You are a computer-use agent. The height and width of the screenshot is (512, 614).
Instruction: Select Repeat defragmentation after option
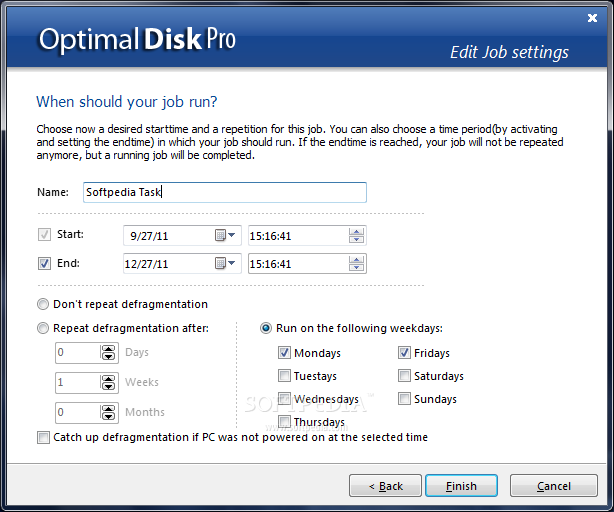click(x=43, y=328)
